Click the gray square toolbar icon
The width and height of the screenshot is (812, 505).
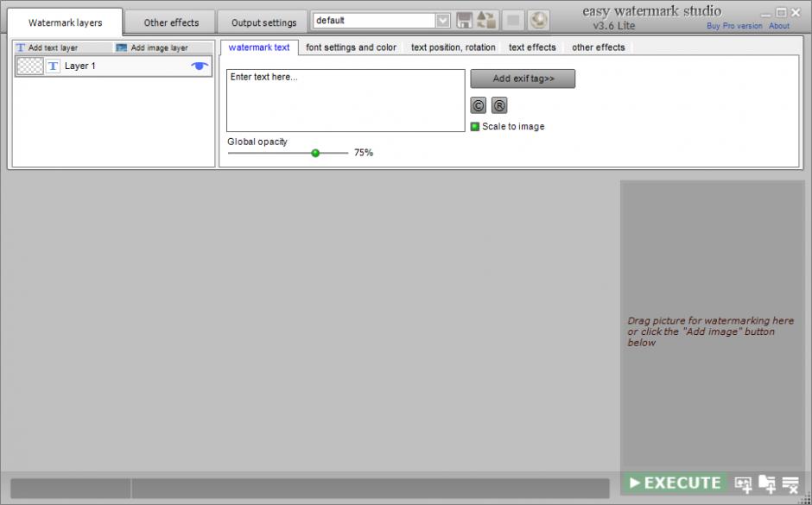[513, 21]
